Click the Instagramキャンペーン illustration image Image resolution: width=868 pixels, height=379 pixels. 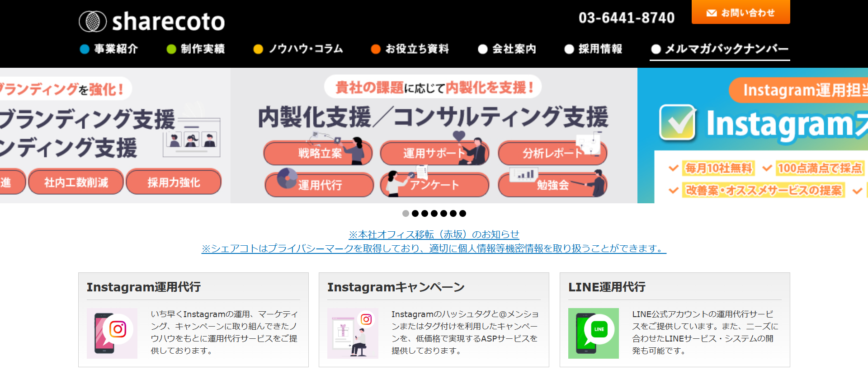click(353, 333)
